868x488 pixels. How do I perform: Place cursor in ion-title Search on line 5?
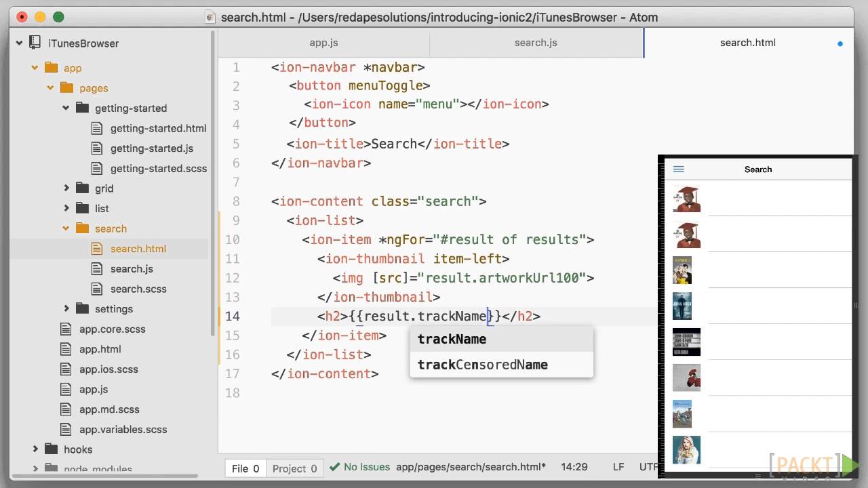point(394,144)
